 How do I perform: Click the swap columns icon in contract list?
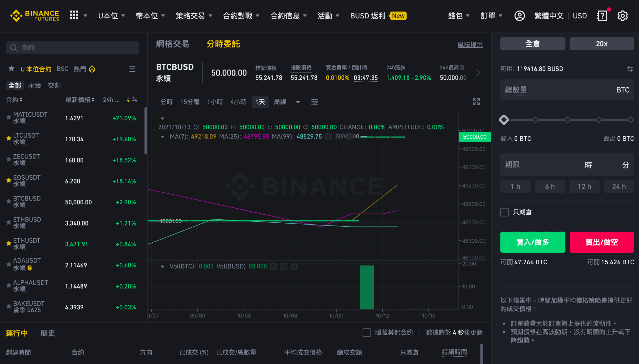[135, 99]
